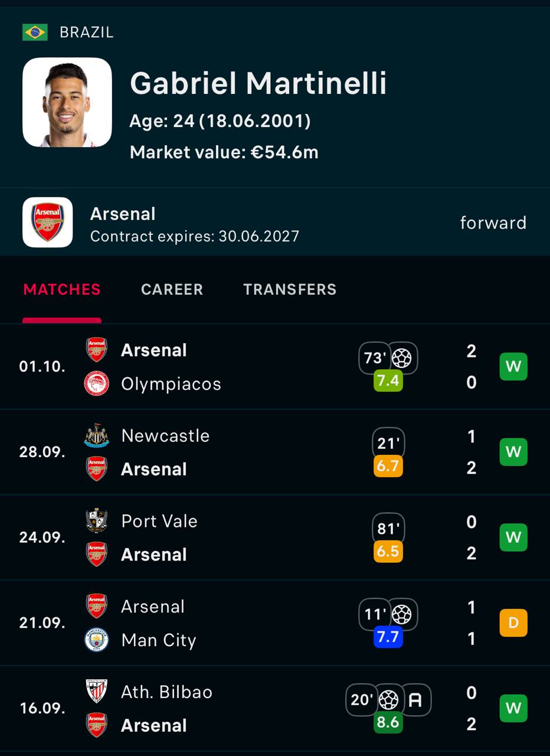Viewport: 550px width, 756px height.
Task: Click the Brazil flag icon
Action: click(x=35, y=32)
